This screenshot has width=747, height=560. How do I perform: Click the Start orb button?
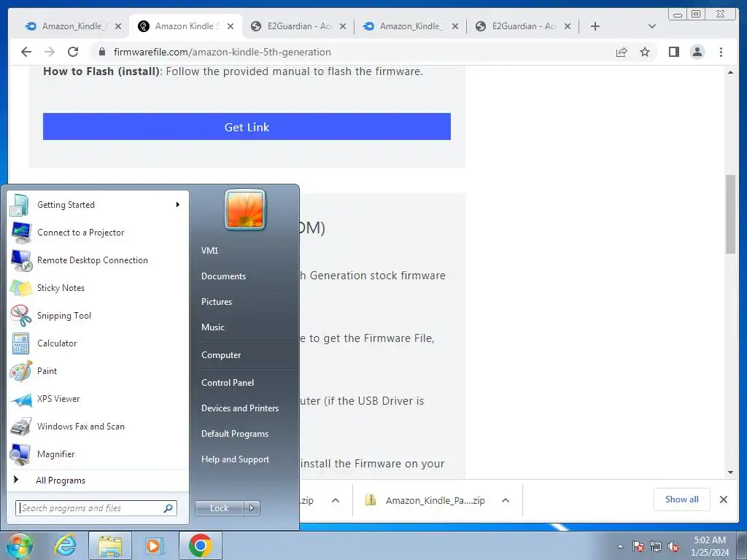[x=19, y=545]
